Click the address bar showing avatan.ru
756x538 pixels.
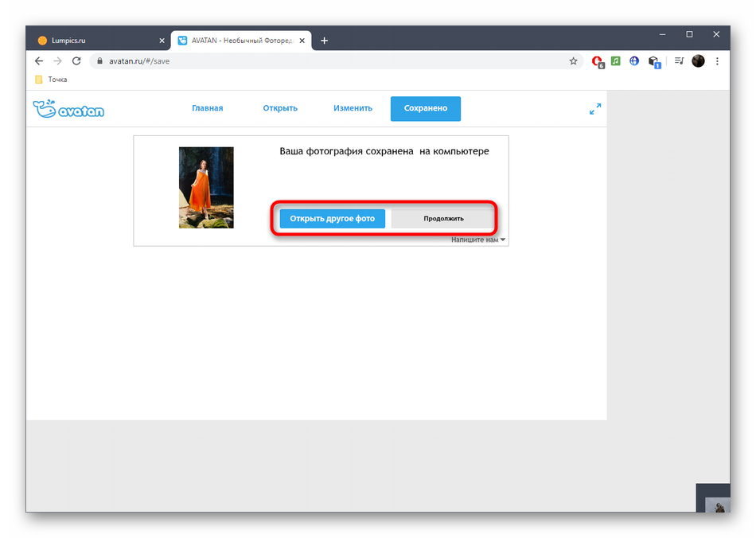(x=318, y=61)
